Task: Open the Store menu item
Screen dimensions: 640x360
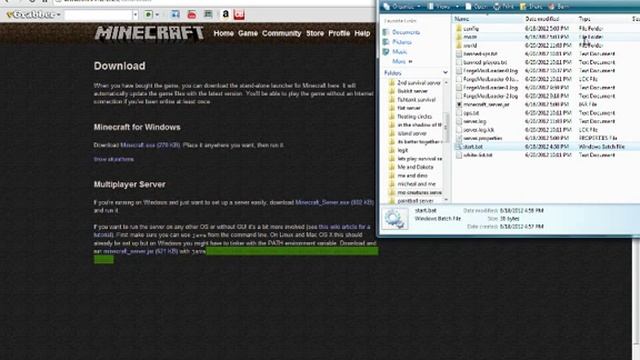Action: click(315, 33)
